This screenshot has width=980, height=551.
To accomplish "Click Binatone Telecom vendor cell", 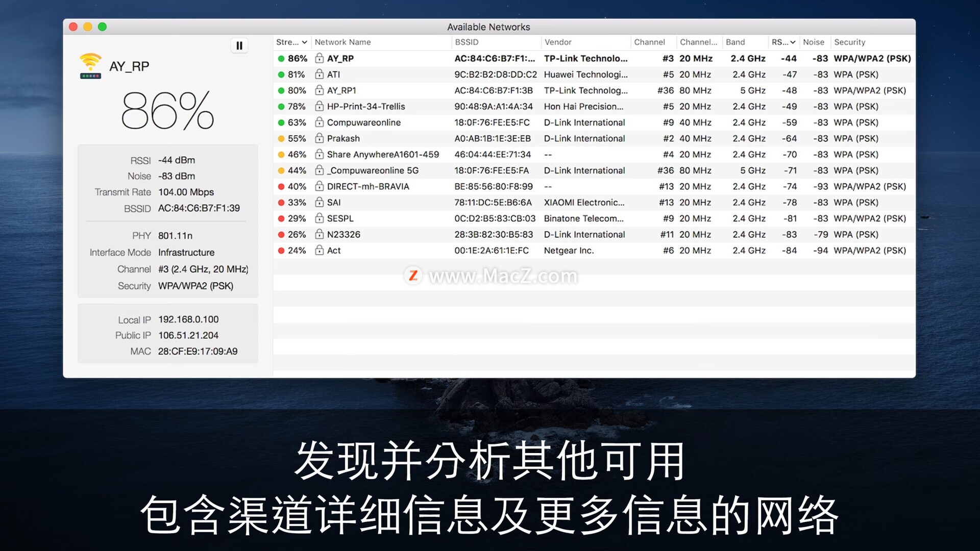I will point(583,218).
